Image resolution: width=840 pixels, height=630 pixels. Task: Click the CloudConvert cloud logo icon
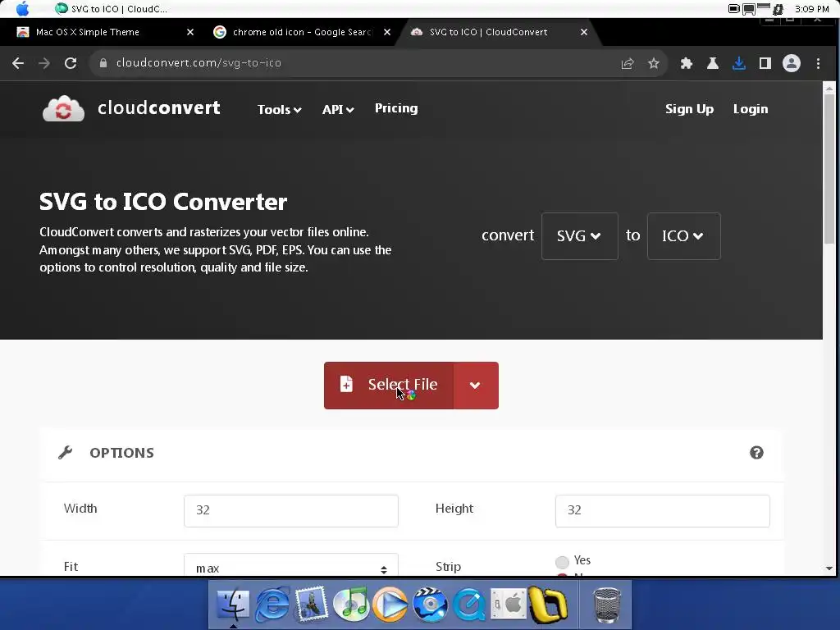tap(63, 109)
